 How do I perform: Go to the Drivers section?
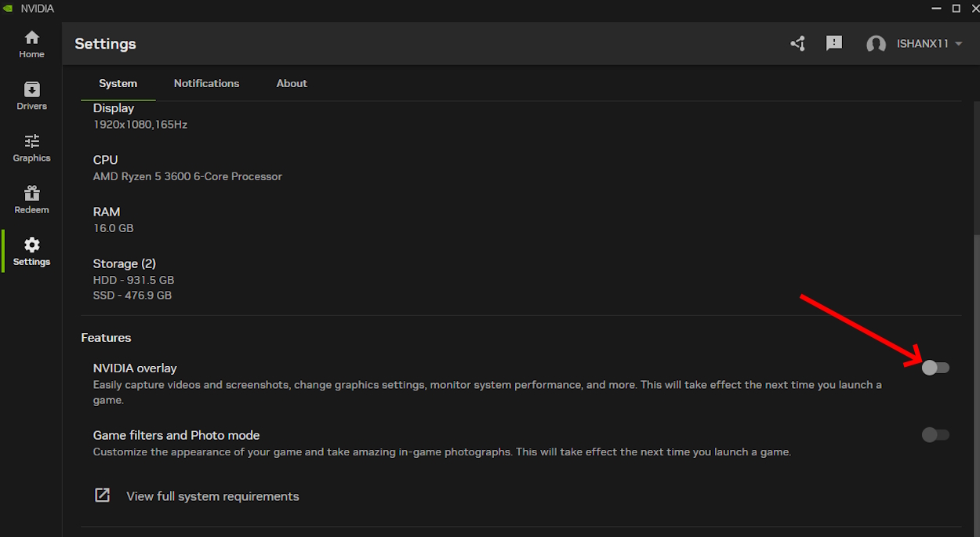point(31,96)
